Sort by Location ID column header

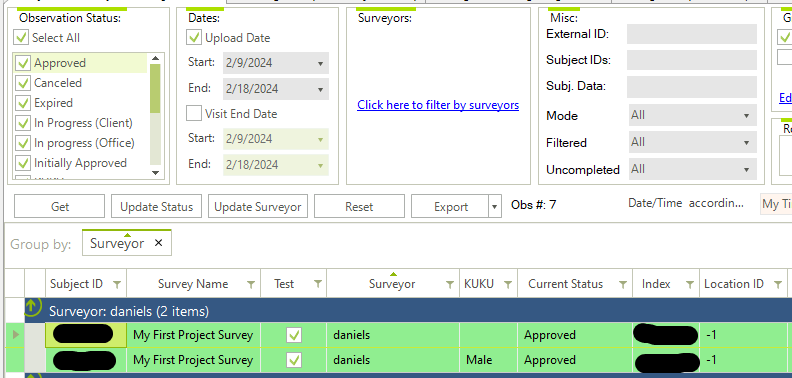(734, 284)
